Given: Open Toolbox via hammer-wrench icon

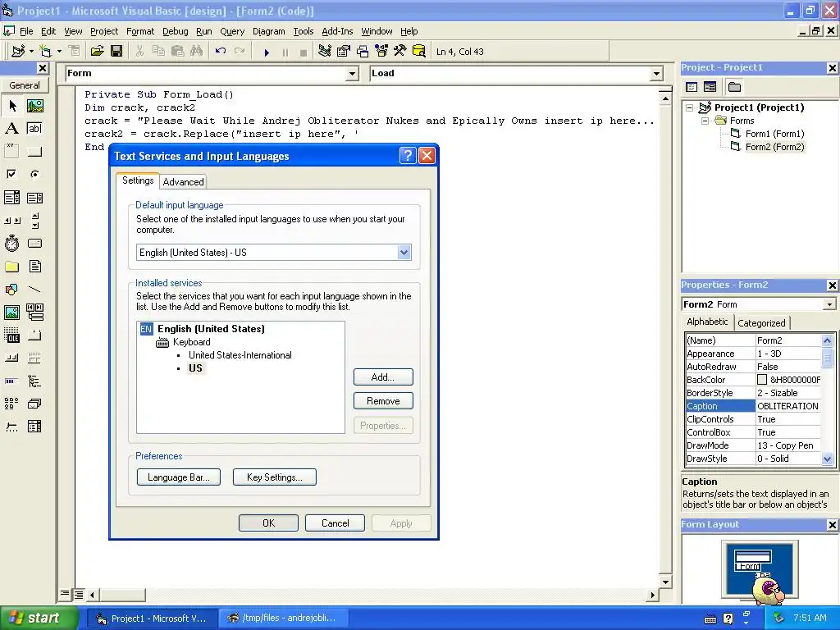Looking at the screenshot, I should pos(400,52).
